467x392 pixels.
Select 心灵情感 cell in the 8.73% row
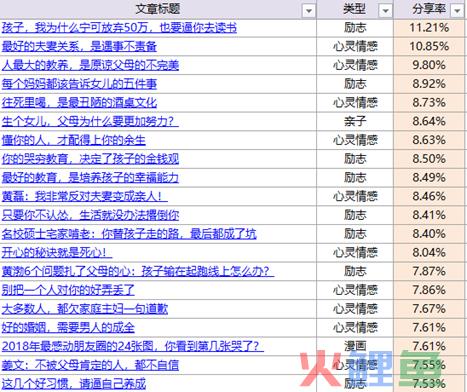point(355,102)
